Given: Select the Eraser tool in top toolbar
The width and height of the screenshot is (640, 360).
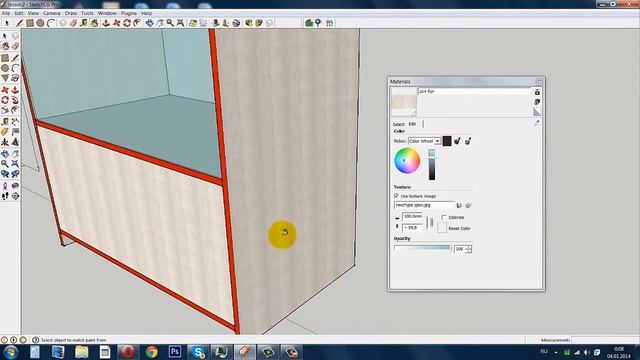Looking at the screenshot, I should click(x=73, y=23).
